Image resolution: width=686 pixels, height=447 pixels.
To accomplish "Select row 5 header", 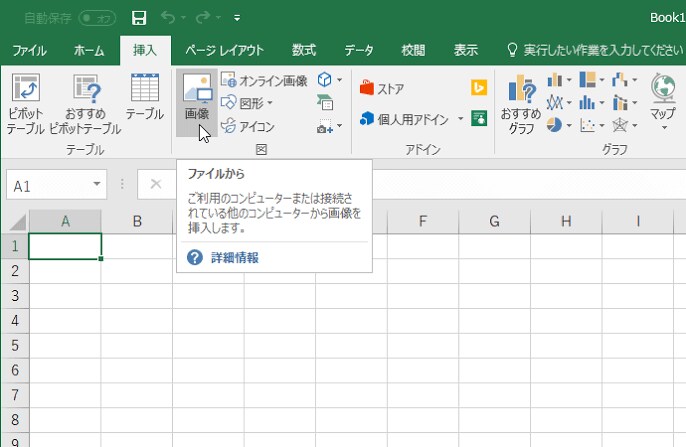I will tap(15, 346).
